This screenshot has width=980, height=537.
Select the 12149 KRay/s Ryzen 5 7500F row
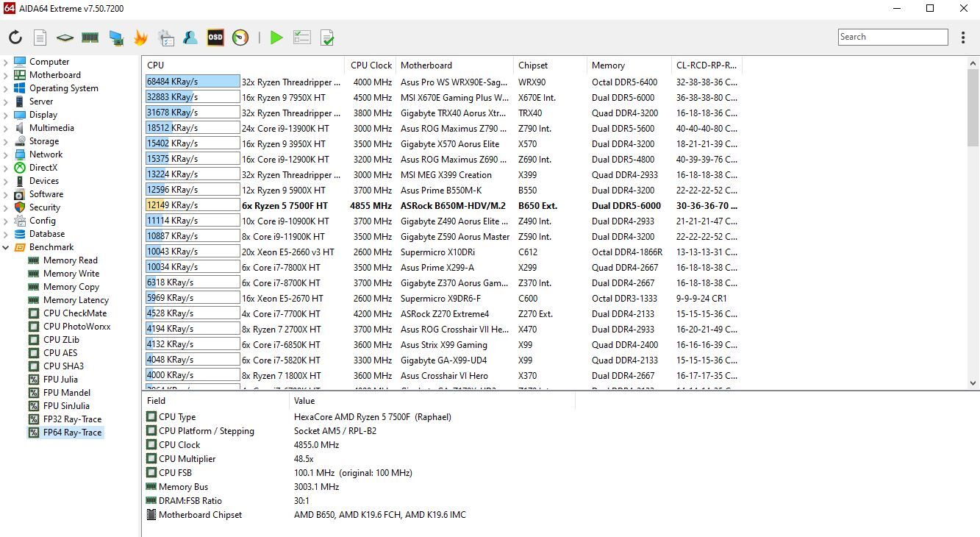coord(442,205)
